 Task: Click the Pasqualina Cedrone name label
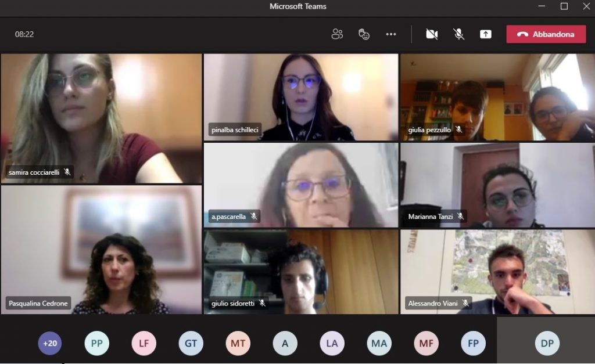[x=38, y=303]
